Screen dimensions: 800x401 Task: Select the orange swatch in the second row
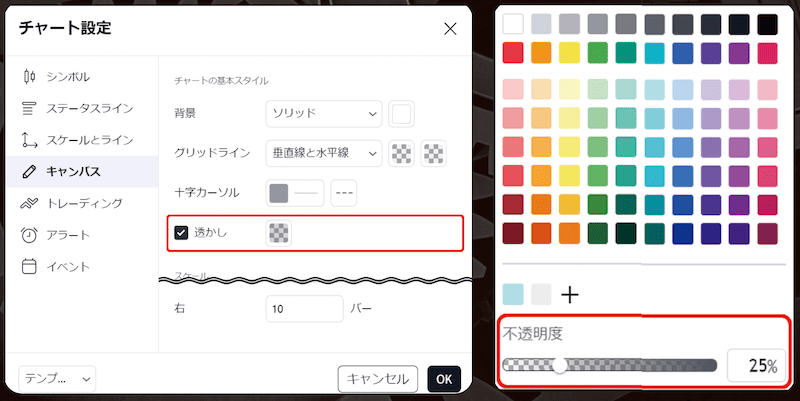541,53
